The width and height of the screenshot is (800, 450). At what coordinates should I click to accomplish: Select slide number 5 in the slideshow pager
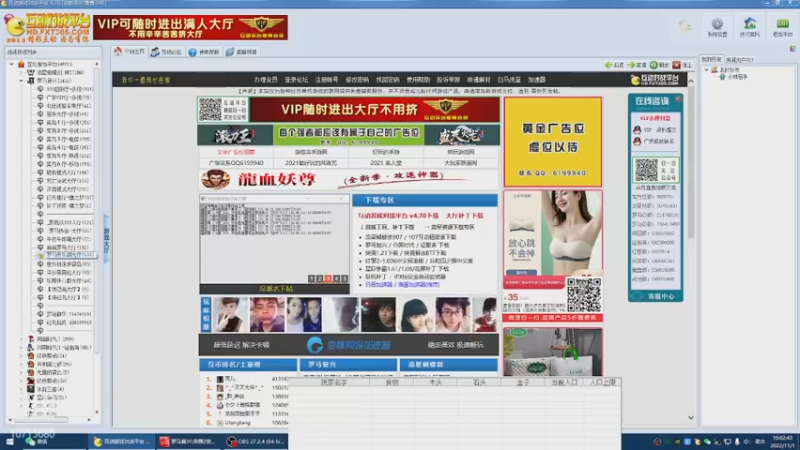[344, 279]
